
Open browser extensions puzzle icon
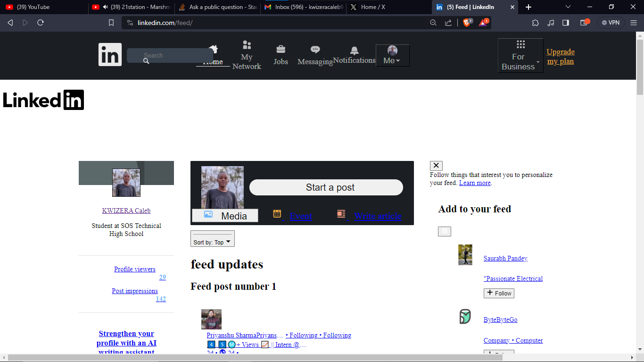[535, 23]
